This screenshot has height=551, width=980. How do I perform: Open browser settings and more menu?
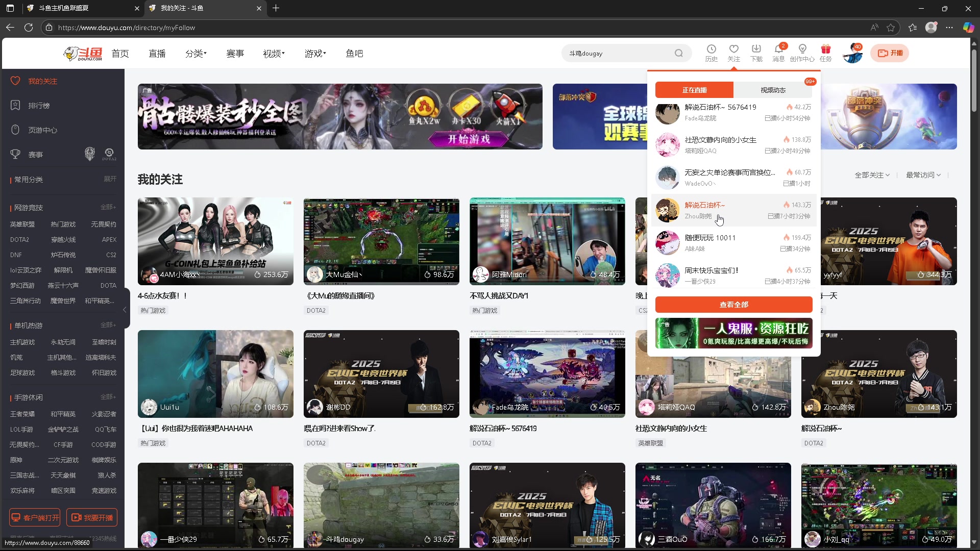coord(949,28)
